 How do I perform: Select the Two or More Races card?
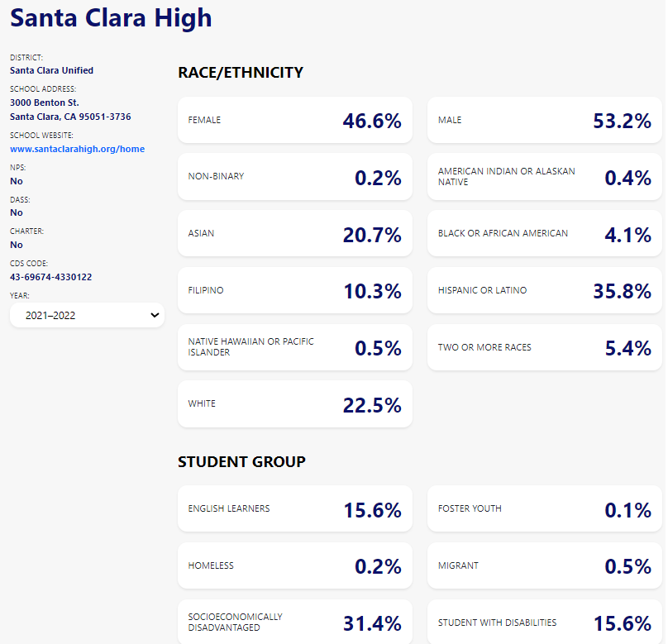pyautogui.click(x=544, y=347)
